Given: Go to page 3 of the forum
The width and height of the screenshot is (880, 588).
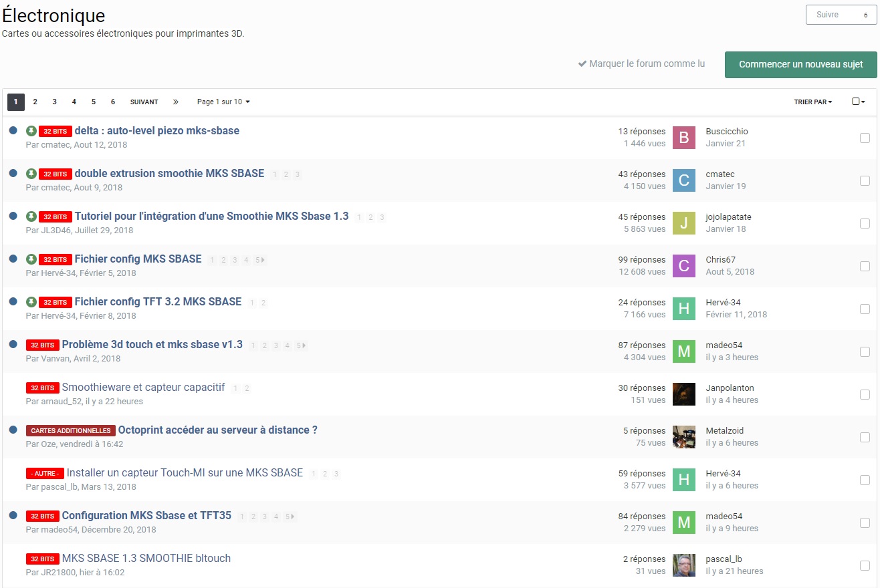Looking at the screenshot, I should pos(55,102).
